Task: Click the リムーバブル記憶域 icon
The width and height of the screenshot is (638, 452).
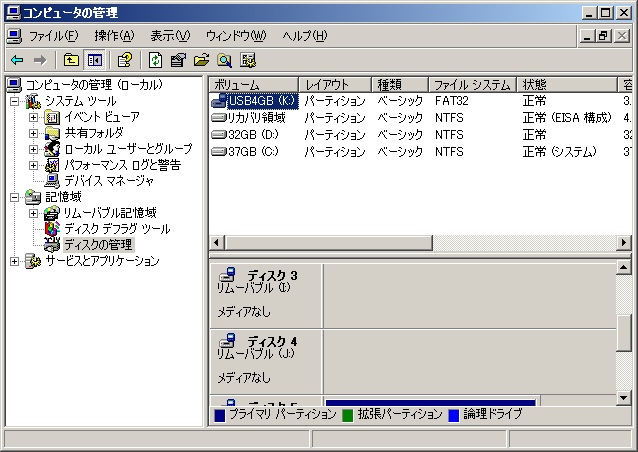Action: pyautogui.click(x=52, y=213)
